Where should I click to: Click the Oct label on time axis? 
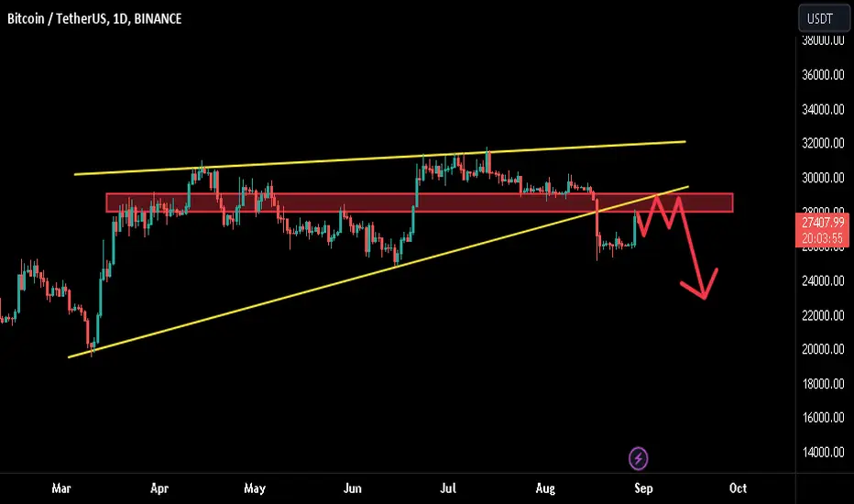(x=738, y=488)
